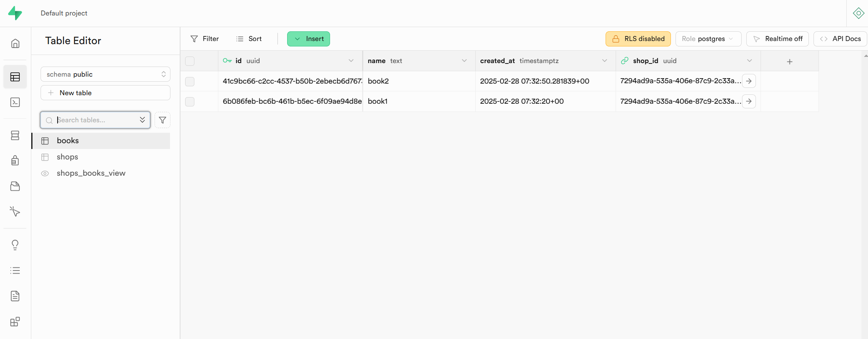The height and width of the screenshot is (339, 868).
Task: Select the shops table in list
Action: [101, 157]
